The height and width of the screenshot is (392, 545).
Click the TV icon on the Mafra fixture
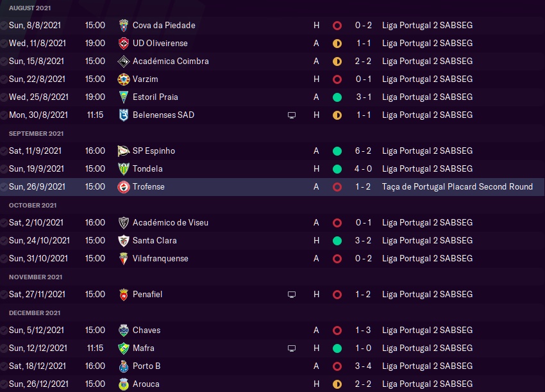pyautogui.click(x=292, y=348)
